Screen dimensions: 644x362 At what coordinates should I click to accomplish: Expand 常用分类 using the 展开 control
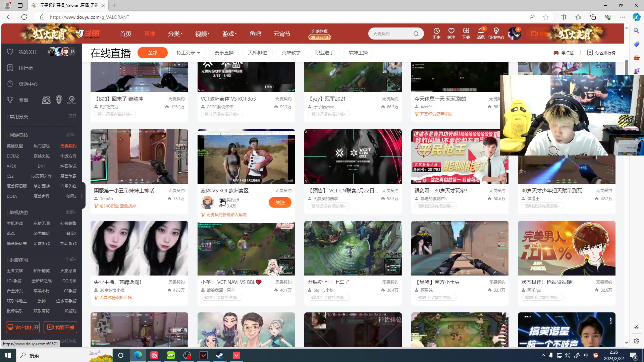pyautogui.click(x=72, y=116)
